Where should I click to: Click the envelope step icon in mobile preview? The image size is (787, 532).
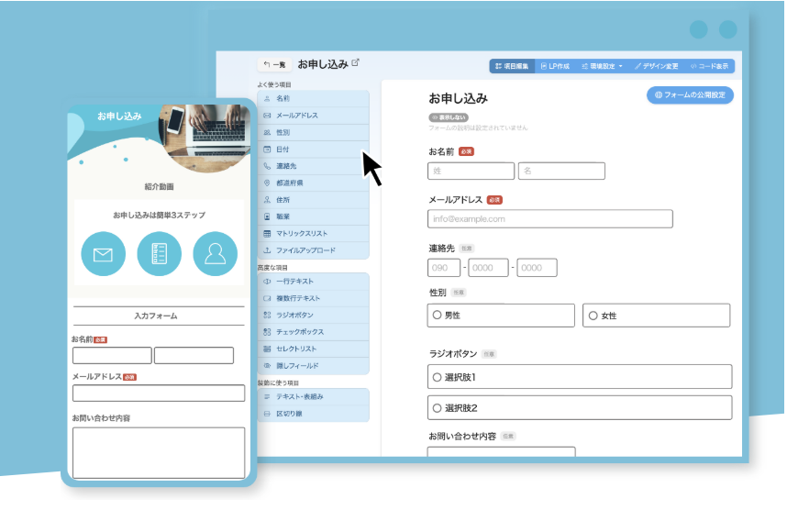(103, 254)
